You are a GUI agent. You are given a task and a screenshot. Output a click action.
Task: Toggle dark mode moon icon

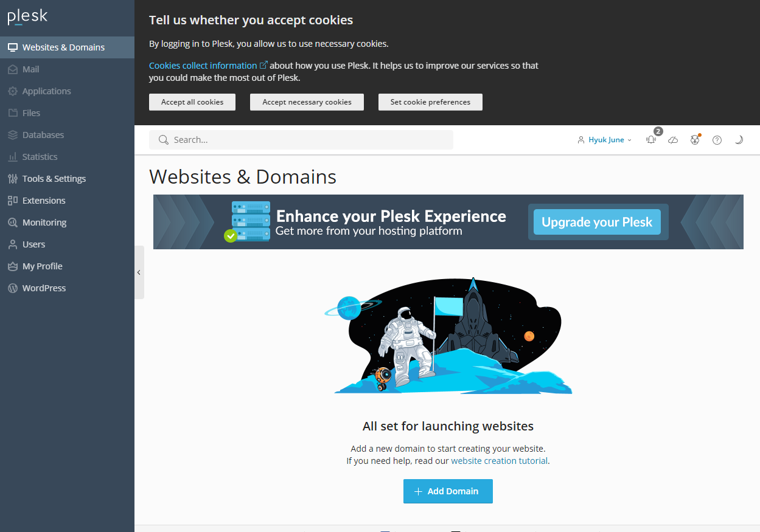click(x=739, y=140)
